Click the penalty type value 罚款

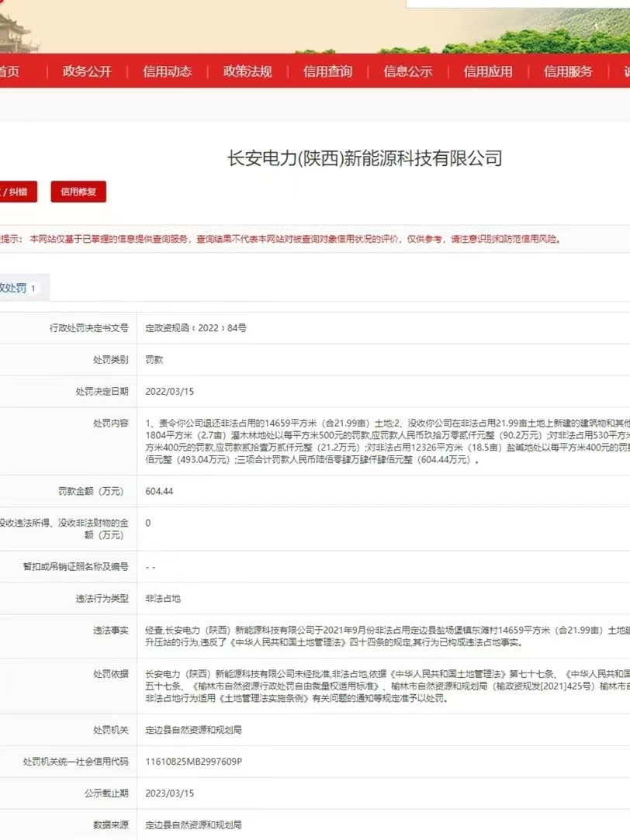click(x=154, y=359)
